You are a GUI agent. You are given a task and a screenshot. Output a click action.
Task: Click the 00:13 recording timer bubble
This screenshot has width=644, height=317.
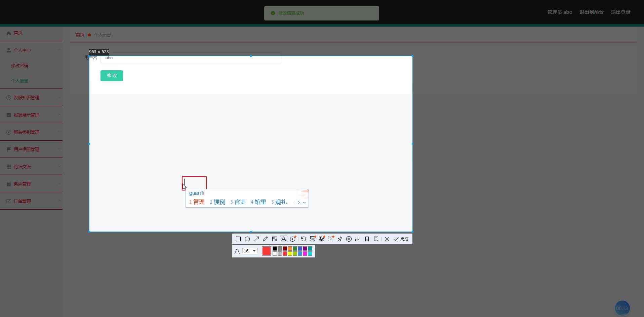[x=622, y=308]
